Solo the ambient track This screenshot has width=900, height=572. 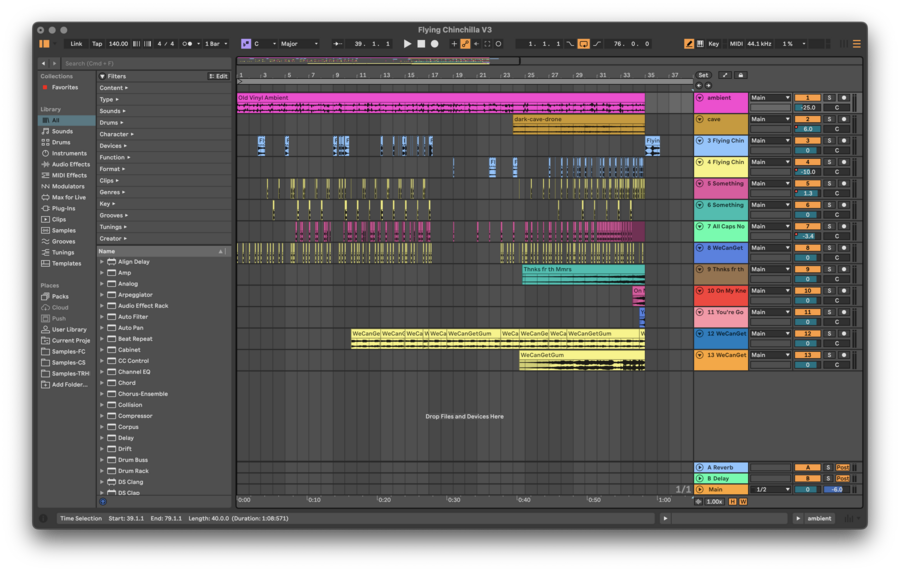(828, 98)
